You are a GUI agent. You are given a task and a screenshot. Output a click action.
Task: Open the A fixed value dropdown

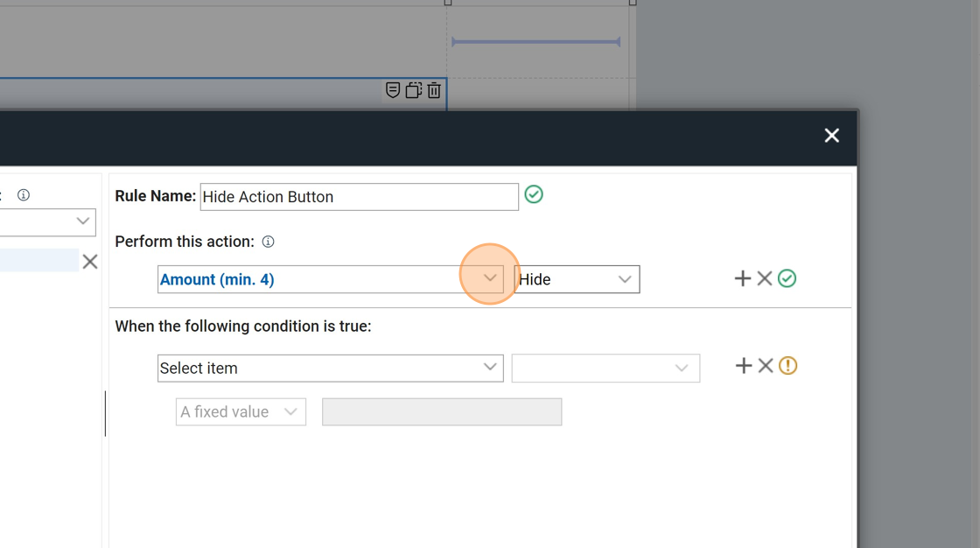pyautogui.click(x=241, y=411)
